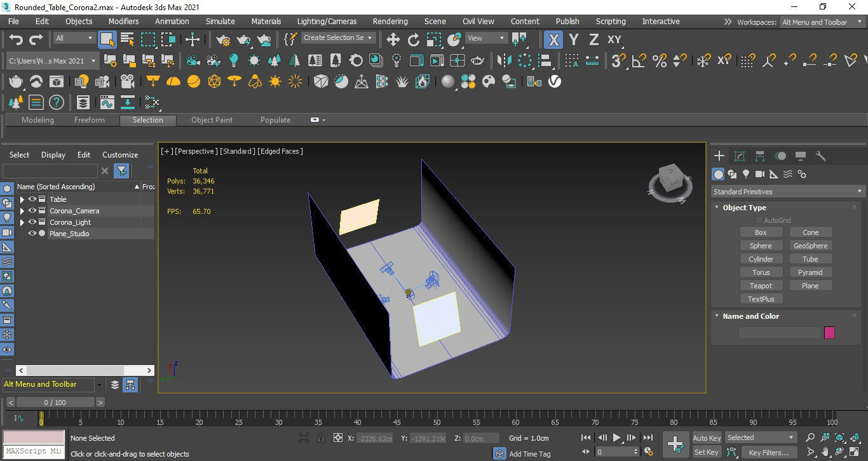Toggle the 3D Snaps button

click(618, 61)
